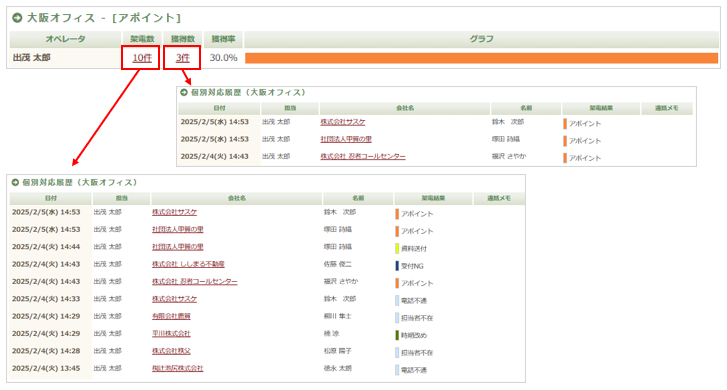The image size is (727, 390).
Task: Open the 株式会社秩父 link
Action: 171,351
